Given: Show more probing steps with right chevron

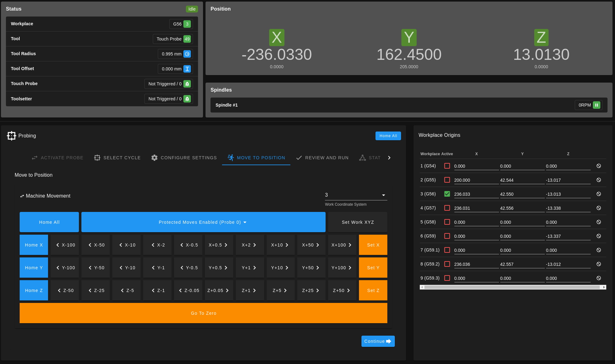Looking at the screenshot, I should click(x=389, y=158).
